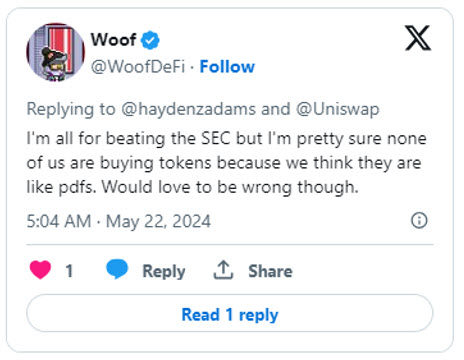This screenshot has height=360, width=464.
Task: Click the tweet body text
Action: click(227, 163)
